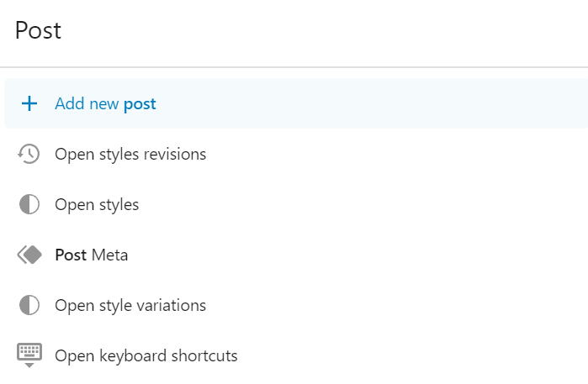The image size is (588, 384).
Task: Click the word 'revisions' in the results
Action: pyautogui.click(x=175, y=155)
